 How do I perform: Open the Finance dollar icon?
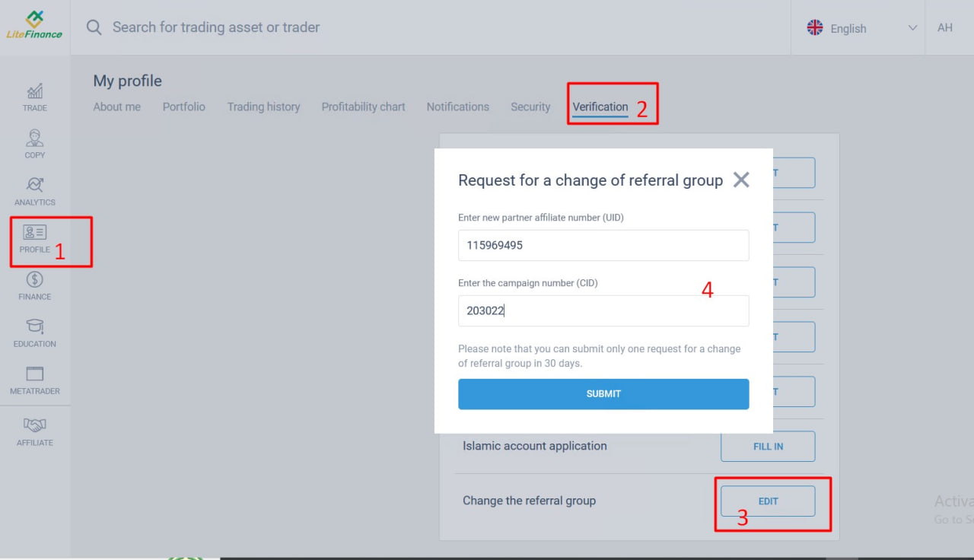35,281
